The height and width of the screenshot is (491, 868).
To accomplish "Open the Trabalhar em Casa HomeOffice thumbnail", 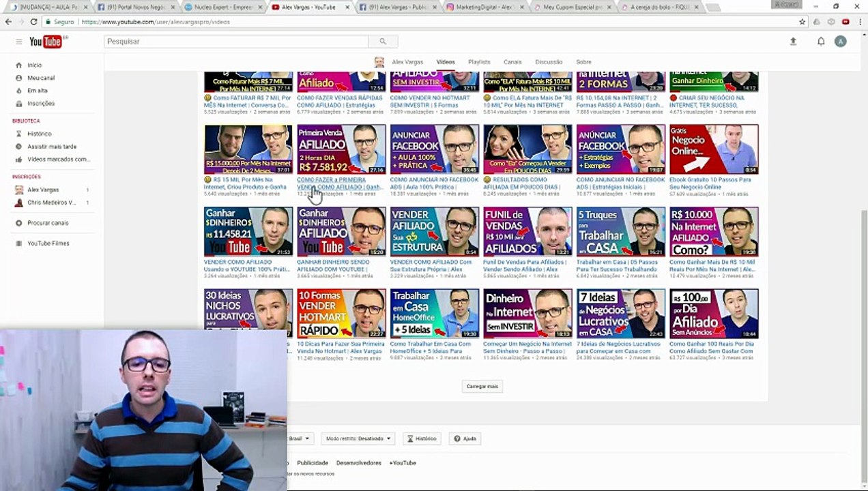I will click(x=434, y=313).
